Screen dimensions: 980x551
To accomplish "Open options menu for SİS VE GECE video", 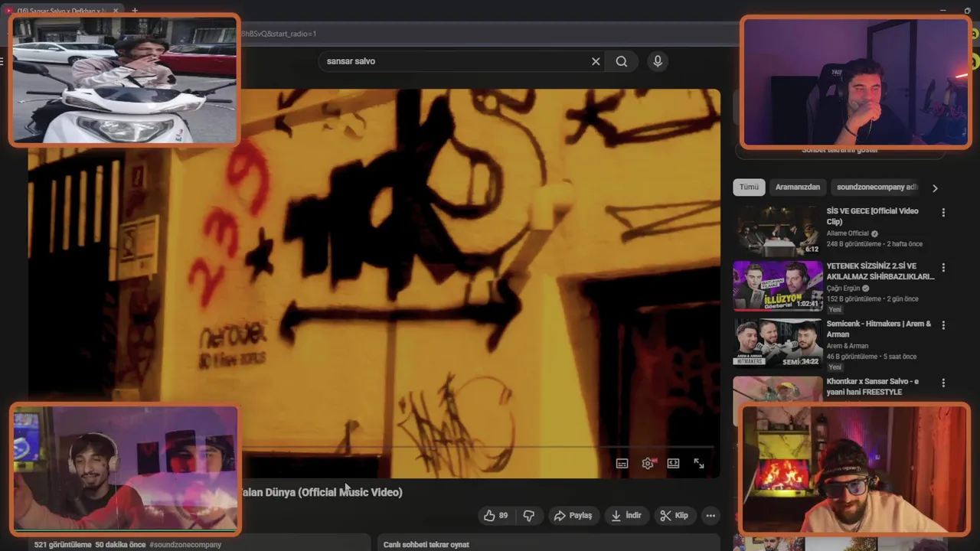I will click(x=943, y=213).
